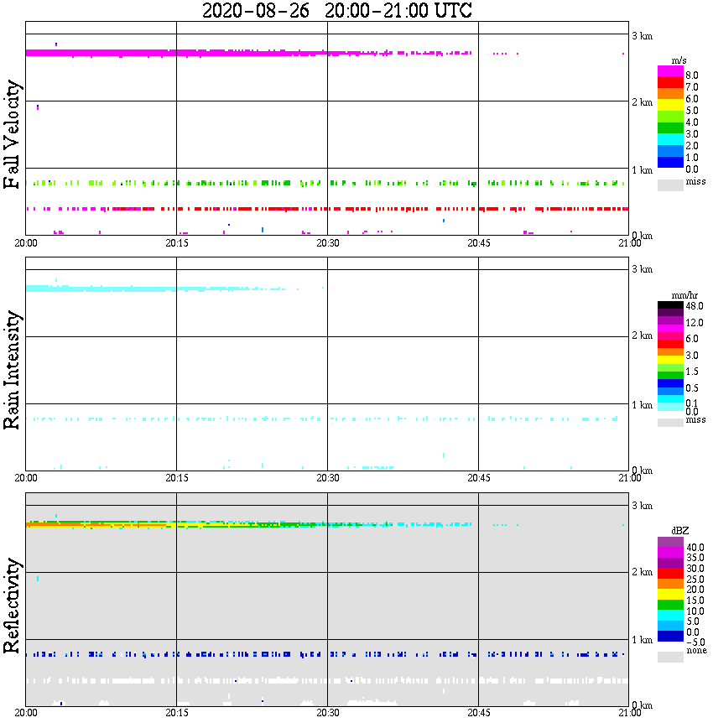Click the 20:15 tick under Fall Velocity panel

tap(177, 243)
